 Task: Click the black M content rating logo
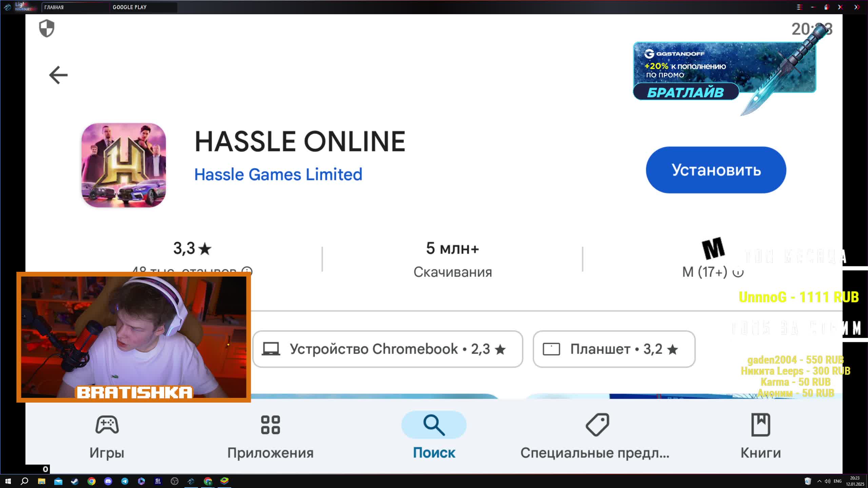point(713,248)
